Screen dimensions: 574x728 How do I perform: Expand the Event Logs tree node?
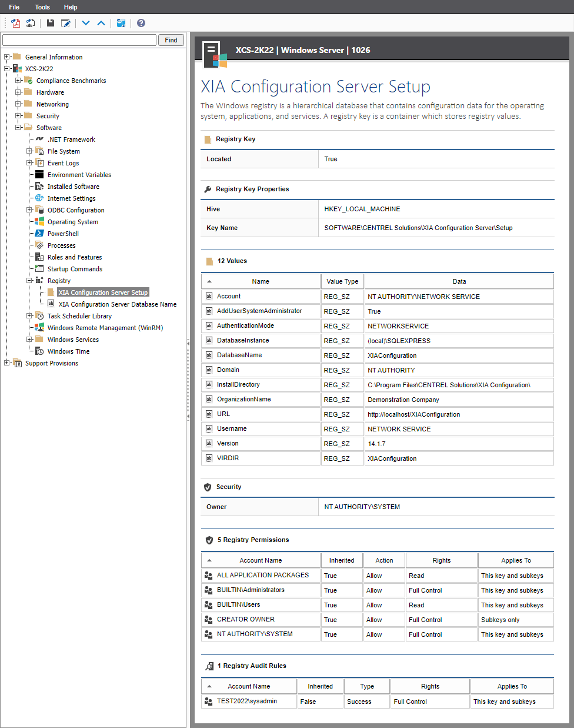pyautogui.click(x=29, y=162)
